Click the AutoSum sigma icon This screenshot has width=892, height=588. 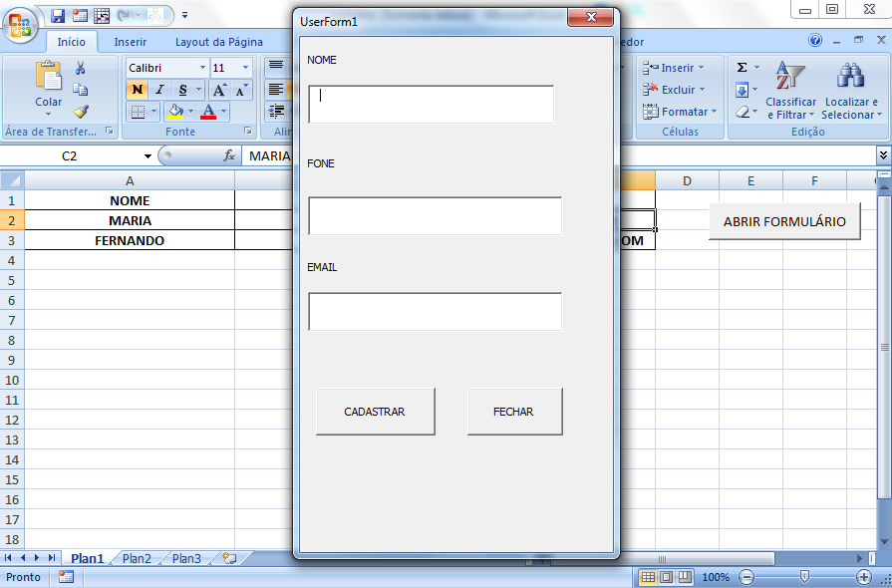[742, 68]
